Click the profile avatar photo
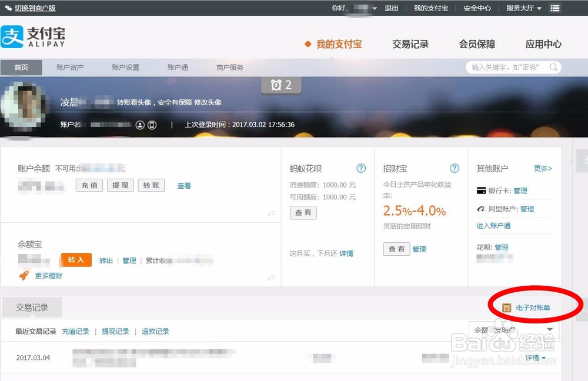Screen dimensions: 588x381 click(x=24, y=107)
